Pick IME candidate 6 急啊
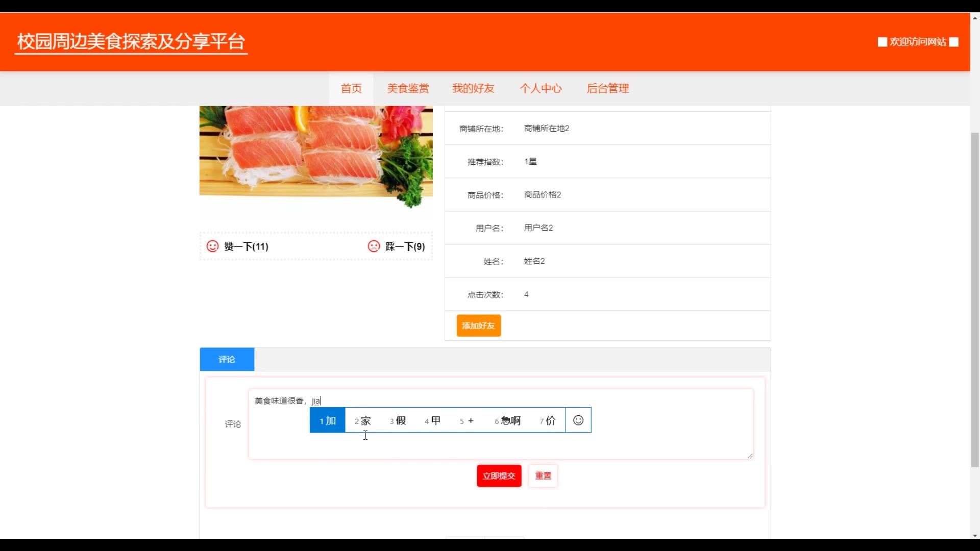980x551 pixels. pyautogui.click(x=507, y=420)
